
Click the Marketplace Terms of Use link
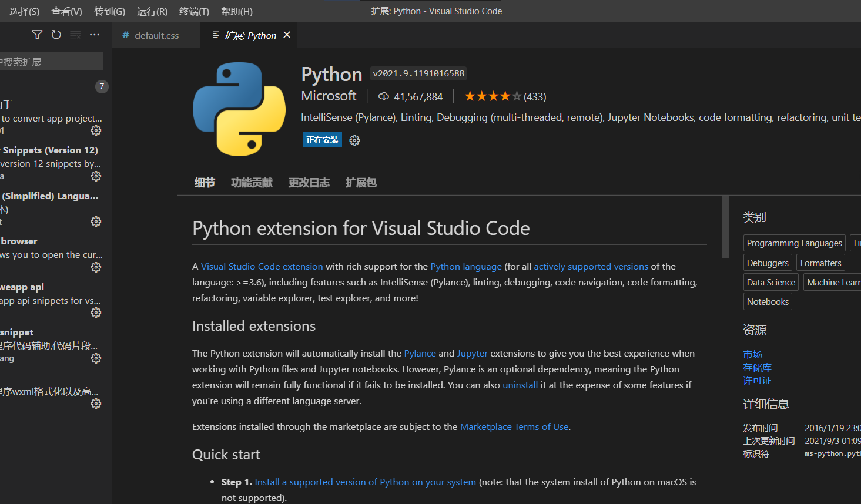514,427
